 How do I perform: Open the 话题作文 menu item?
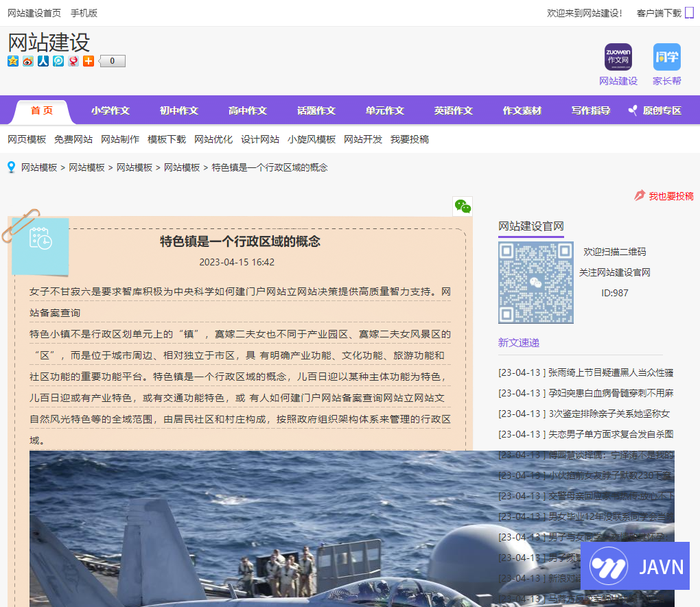[x=316, y=110]
